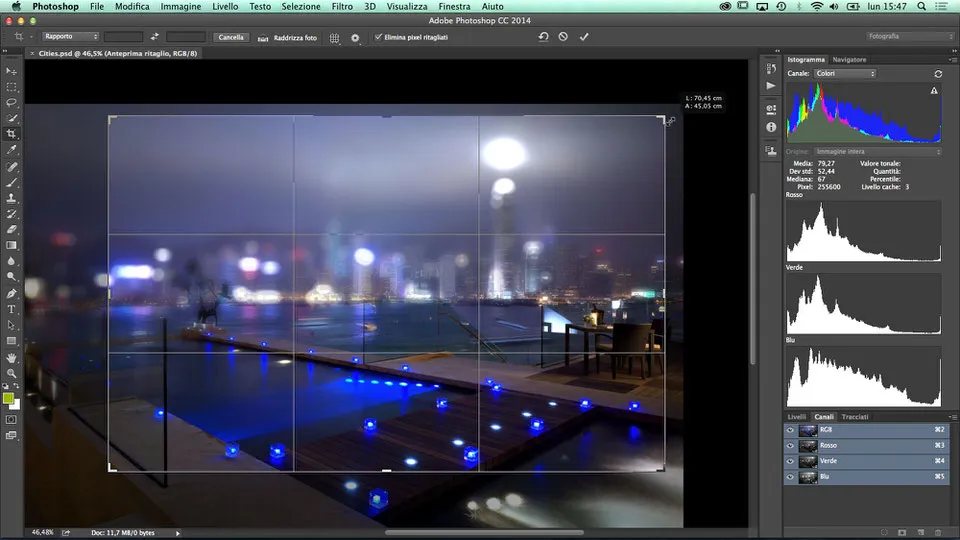Select the Type tool
960x540 pixels.
pyautogui.click(x=12, y=309)
